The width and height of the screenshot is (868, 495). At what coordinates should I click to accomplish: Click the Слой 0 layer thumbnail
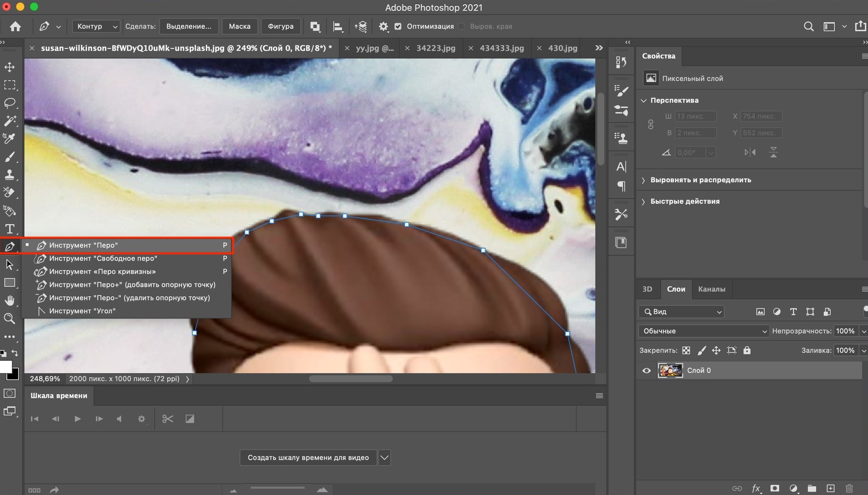click(x=669, y=371)
